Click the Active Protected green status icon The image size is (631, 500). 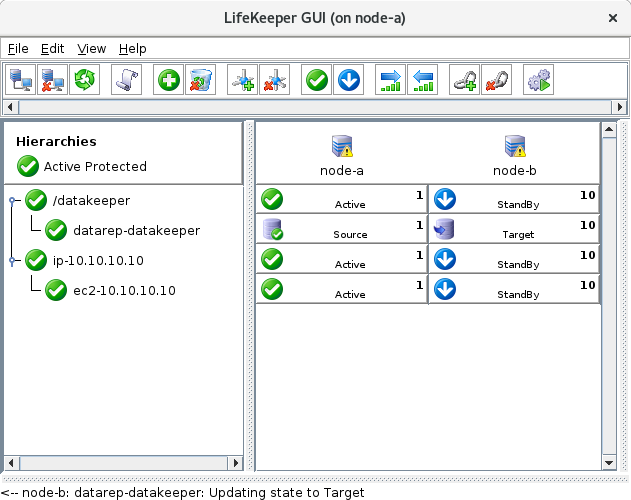(28, 166)
